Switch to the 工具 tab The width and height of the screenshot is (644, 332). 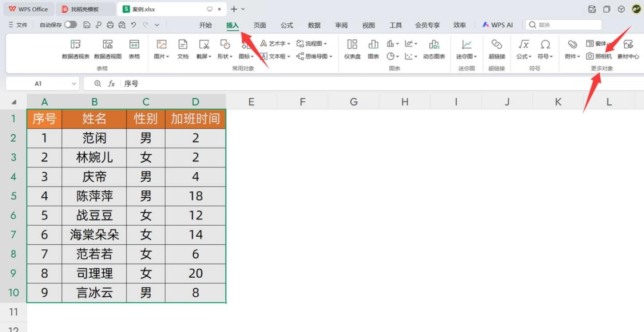point(395,25)
